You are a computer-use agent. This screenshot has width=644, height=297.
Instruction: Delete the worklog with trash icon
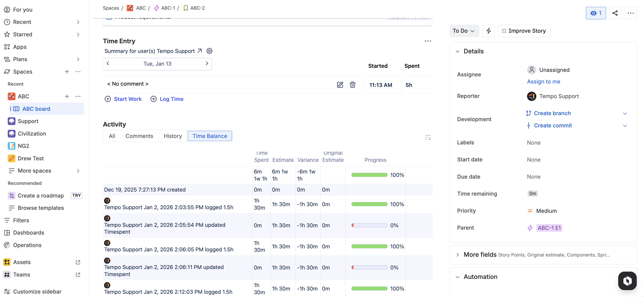coord(352,85)
